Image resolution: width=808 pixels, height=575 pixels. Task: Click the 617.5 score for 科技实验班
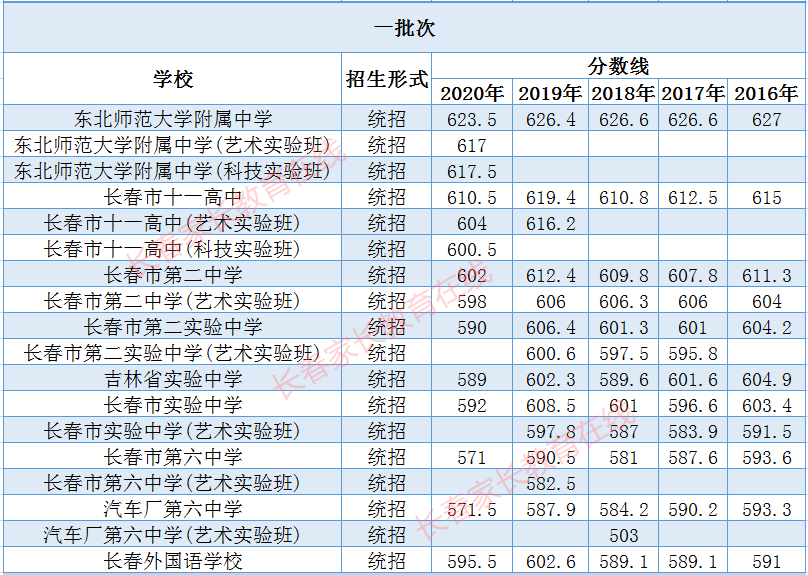[x=472, y=171]
